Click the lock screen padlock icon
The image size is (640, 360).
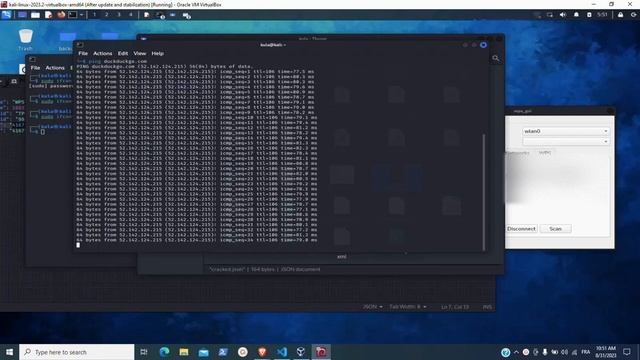point(620,15)
